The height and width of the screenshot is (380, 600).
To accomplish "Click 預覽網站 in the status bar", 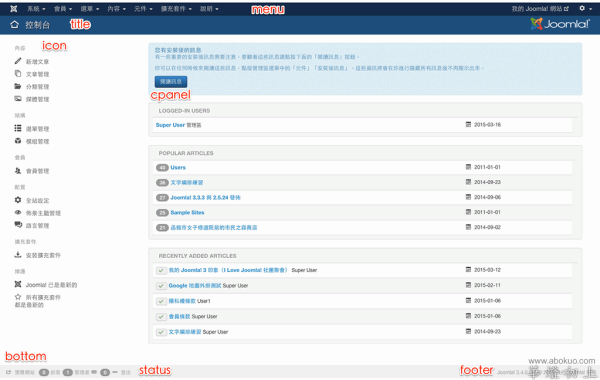I will click(x=25, y=372).
